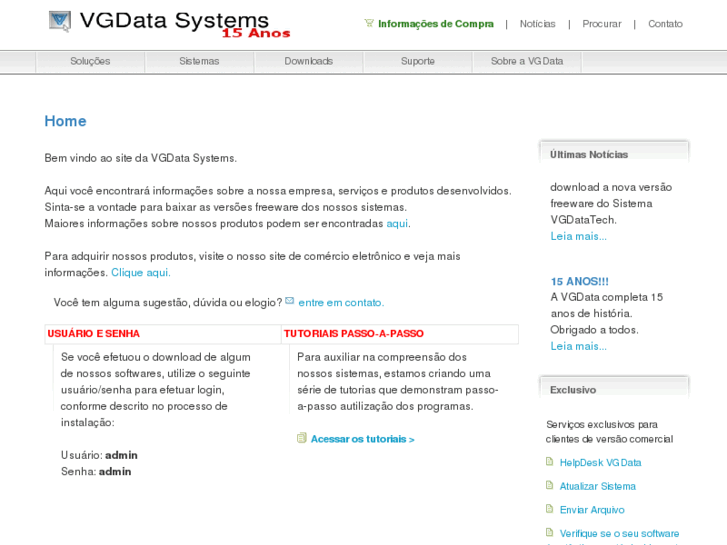Open 'Verifique se o seu software' link

619,533
